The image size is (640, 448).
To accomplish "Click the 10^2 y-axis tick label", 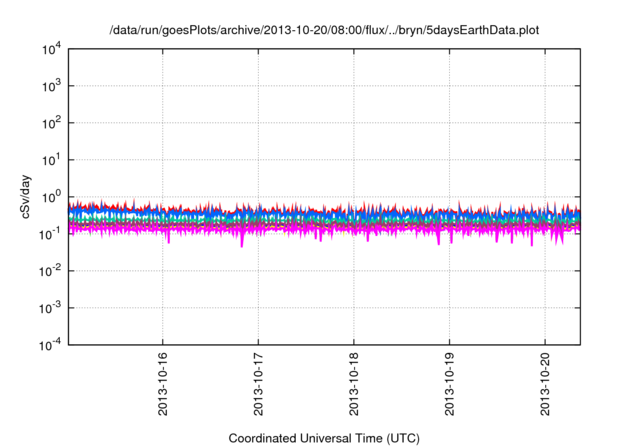I will tap(51, 123).
